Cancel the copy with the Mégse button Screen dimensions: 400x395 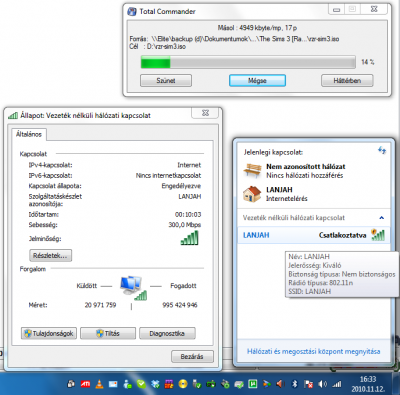pos(257,81)
